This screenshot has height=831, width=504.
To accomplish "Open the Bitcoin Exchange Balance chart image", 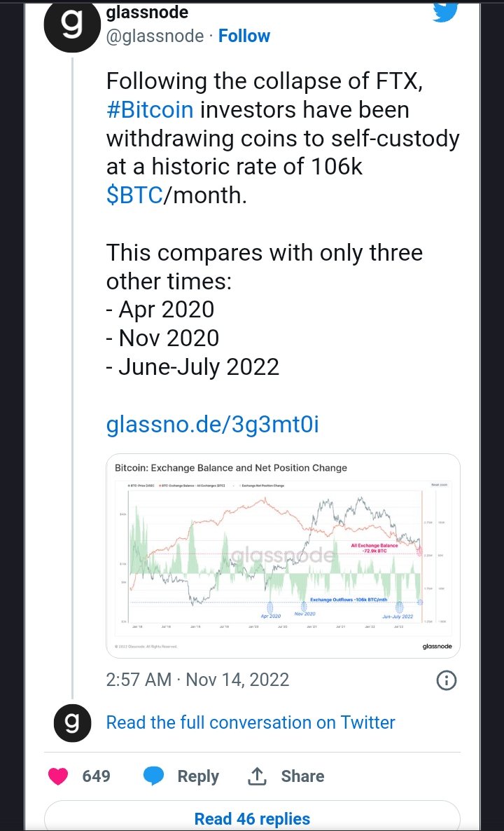I will (283, 556).
